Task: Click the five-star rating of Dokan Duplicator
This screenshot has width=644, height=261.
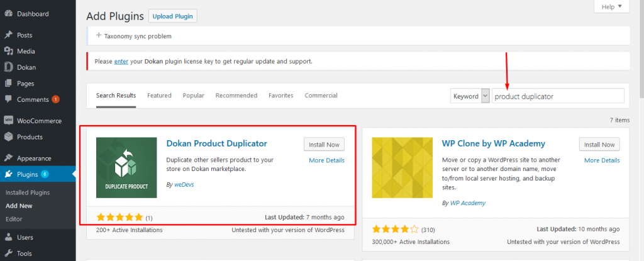Action: pyautogui.click(x=119, y=217)
